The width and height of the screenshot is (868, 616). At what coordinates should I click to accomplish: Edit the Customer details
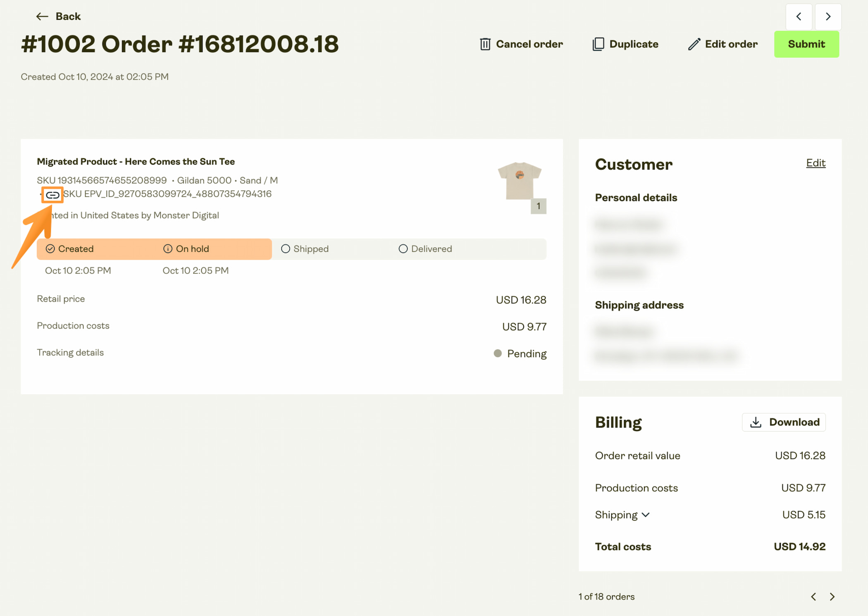click(x=816, y=163)
